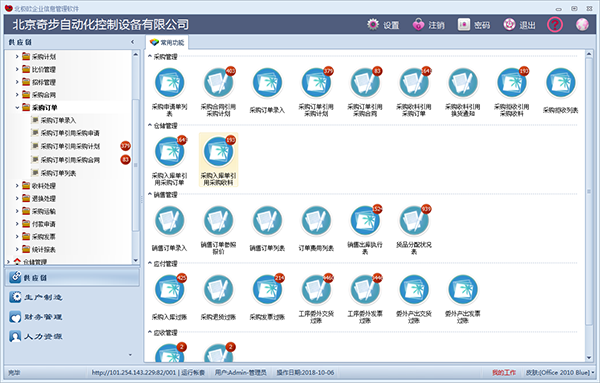The image size is (600, 383).
Task: Open the 销售订单列表 shortcut icon
Action: [x=267, y=220]
